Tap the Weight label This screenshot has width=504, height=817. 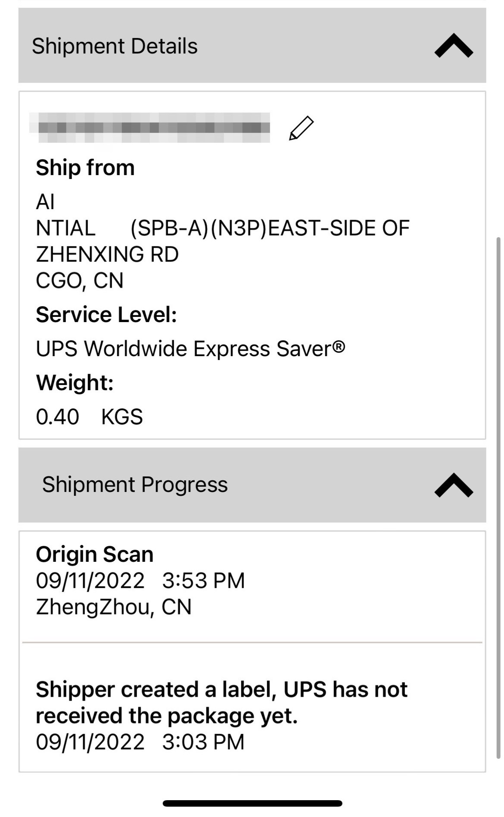click(75, 382)
